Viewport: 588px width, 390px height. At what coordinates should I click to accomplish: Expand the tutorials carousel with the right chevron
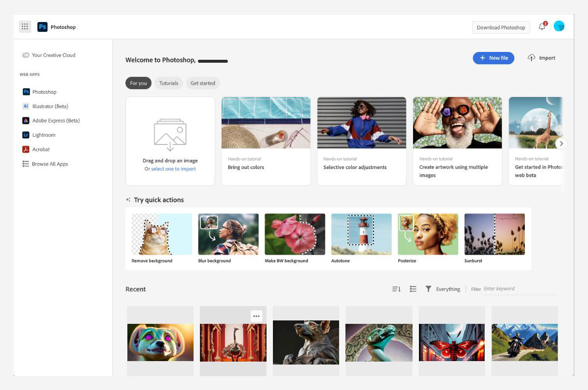pos(561,143)
